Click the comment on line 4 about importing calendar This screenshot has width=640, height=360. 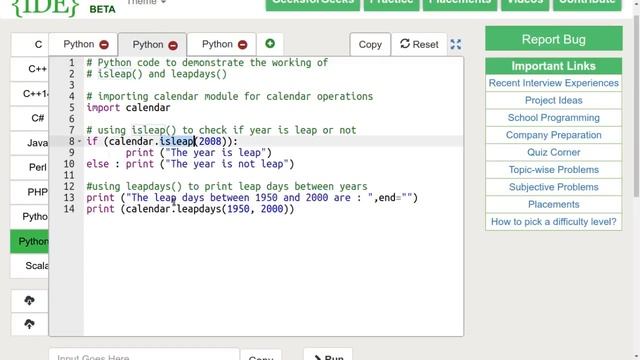pyautogui.click(x=229, y=96)
